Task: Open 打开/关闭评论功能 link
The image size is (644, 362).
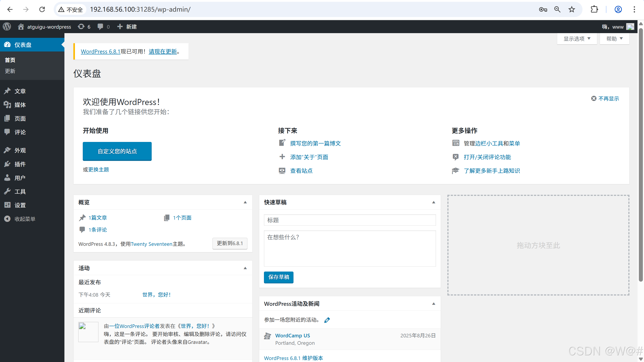Action: (x=487, y=157)
